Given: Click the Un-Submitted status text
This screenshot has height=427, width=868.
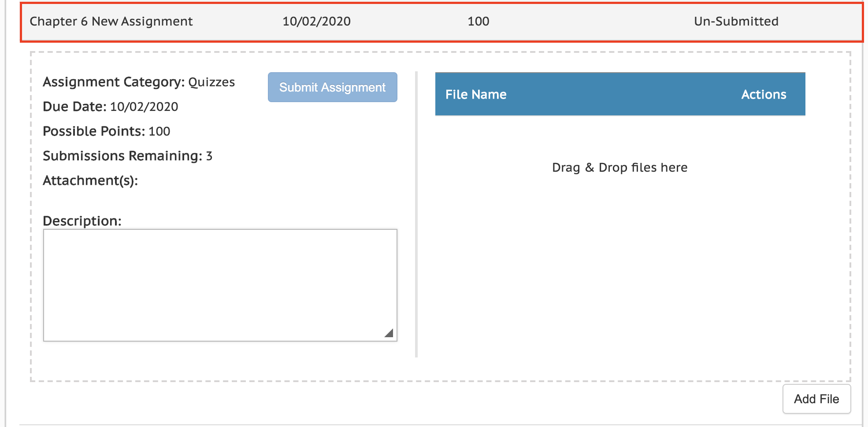Looking at the screenshot, I should tap(736, 21).
